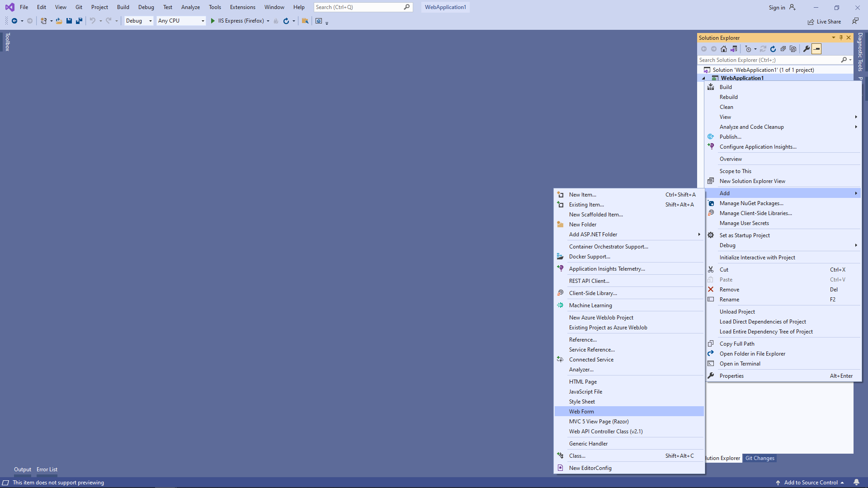Open a new project via the toolbar icon
This screenshot has height=488, width=868.
coord(43,21)
